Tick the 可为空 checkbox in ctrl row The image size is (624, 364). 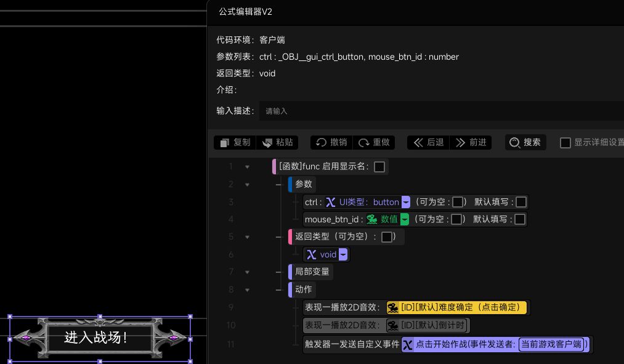pyautogui.click(x=458, y=202)
